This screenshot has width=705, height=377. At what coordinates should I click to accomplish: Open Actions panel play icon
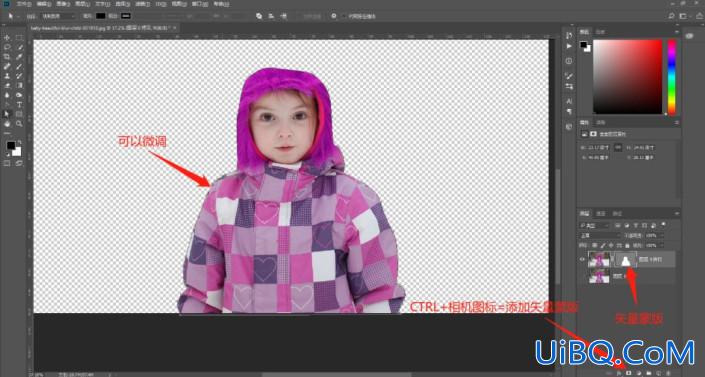point(569,46)
